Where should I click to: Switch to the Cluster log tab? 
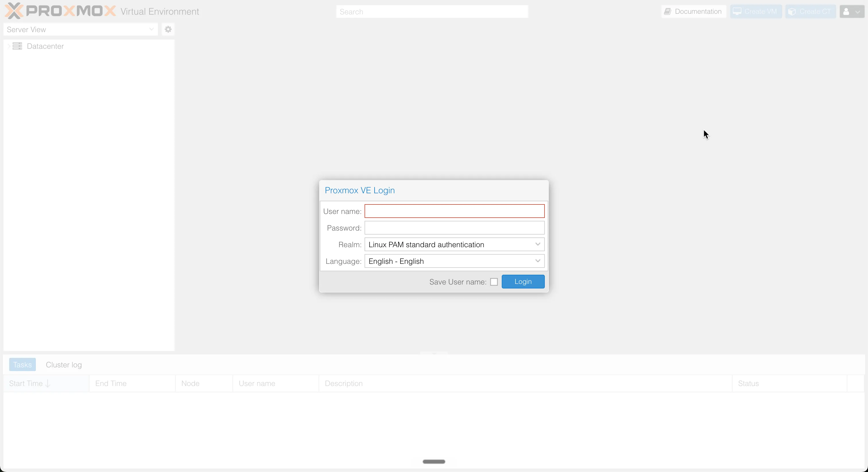(x=64, y=364)
